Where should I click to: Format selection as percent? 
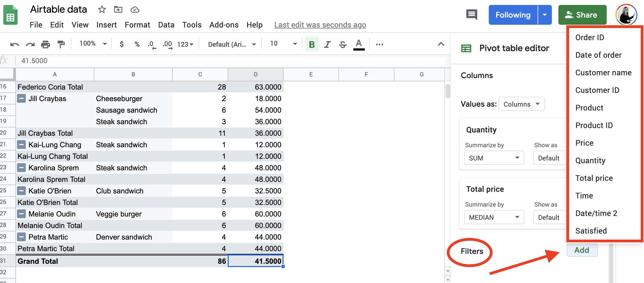click(137, 44)
